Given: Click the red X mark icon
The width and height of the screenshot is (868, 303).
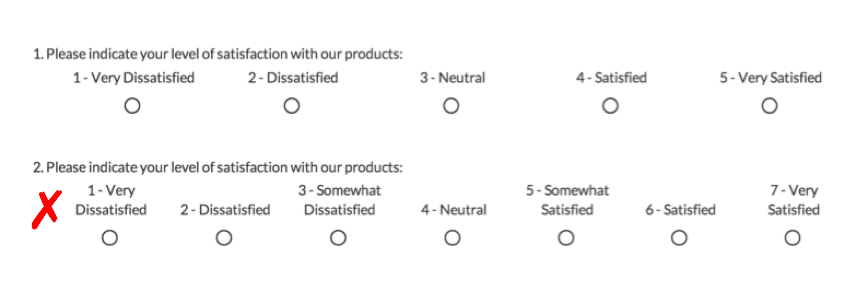Looking at the screenshot, I should click(46, 209).
